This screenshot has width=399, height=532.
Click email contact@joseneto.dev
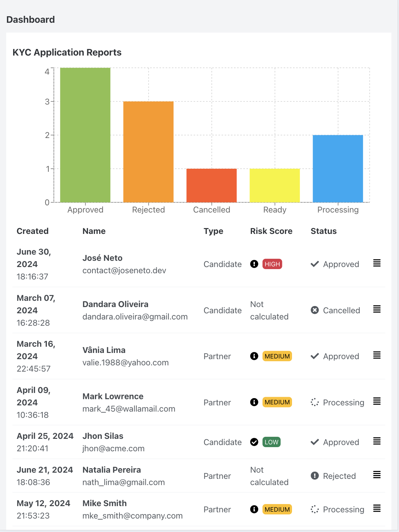pos(124,270)
